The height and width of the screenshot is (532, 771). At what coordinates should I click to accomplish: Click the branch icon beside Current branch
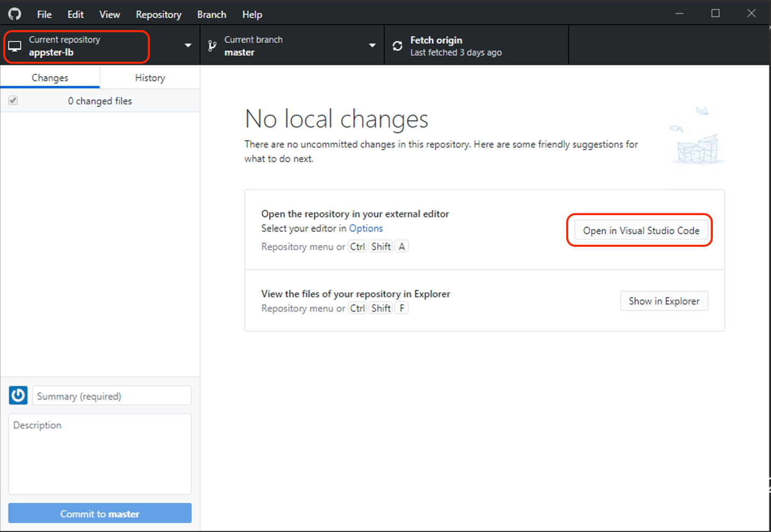coord(212,46)
